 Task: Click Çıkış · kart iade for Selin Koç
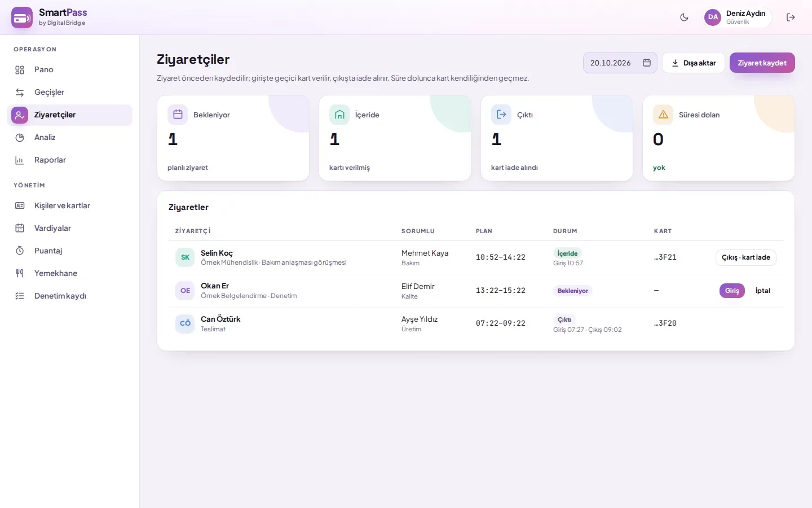[x=746, y=257]
